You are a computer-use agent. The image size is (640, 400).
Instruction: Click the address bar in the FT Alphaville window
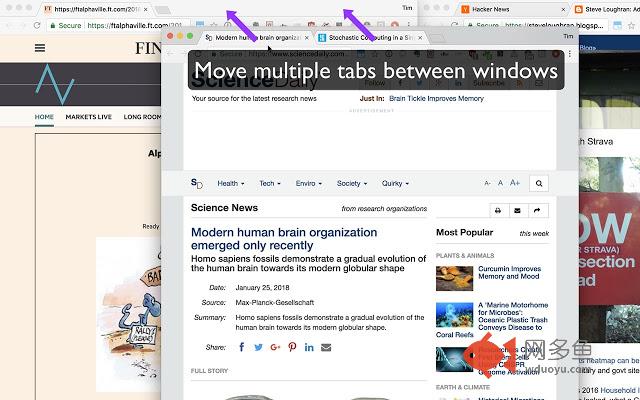click(118, 25)
